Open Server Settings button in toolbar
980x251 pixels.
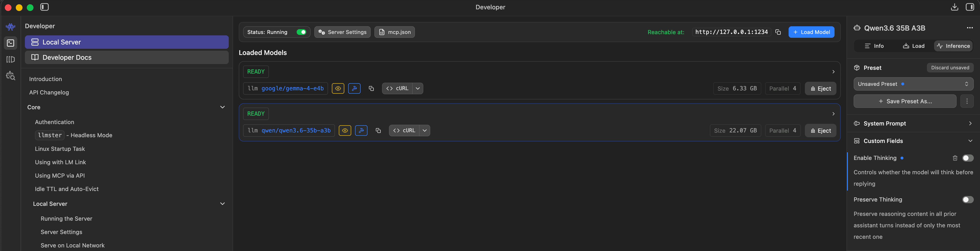(342, 32)
